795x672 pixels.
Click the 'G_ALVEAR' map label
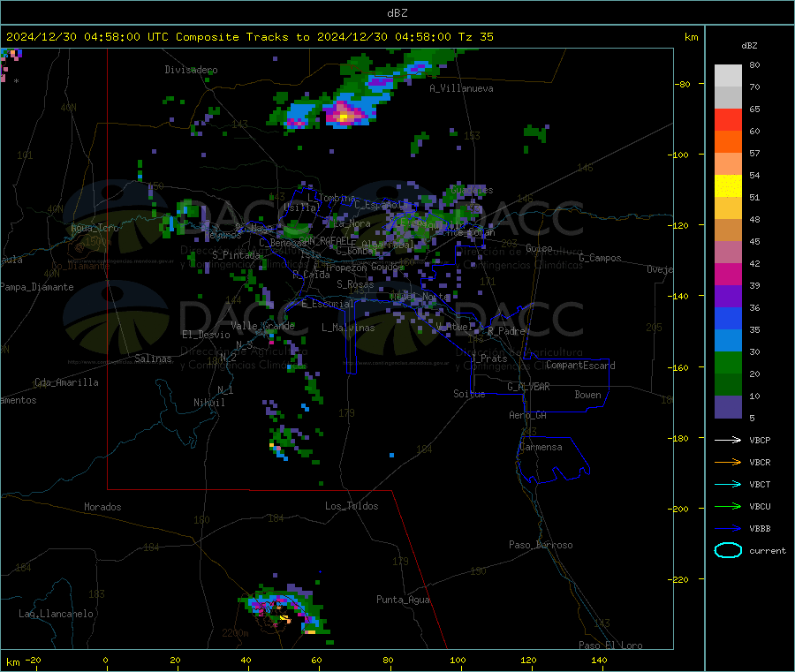pyautogui.click(x=528, y=387)
